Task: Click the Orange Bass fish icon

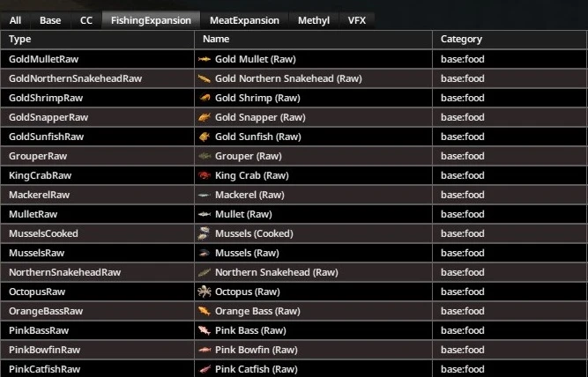Action: point(204,311)
